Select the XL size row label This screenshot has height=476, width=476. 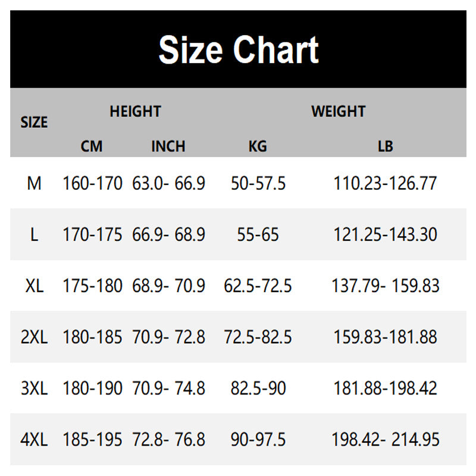pos(35,286)
